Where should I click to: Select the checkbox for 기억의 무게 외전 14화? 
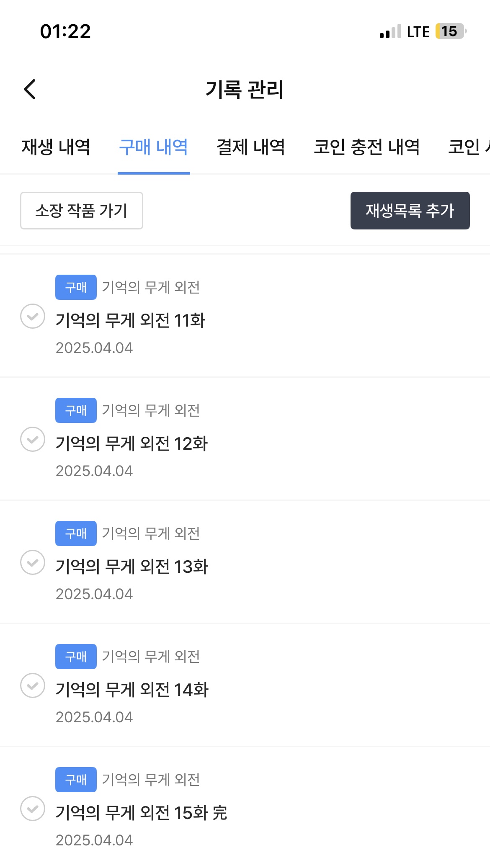pos(33,685)
